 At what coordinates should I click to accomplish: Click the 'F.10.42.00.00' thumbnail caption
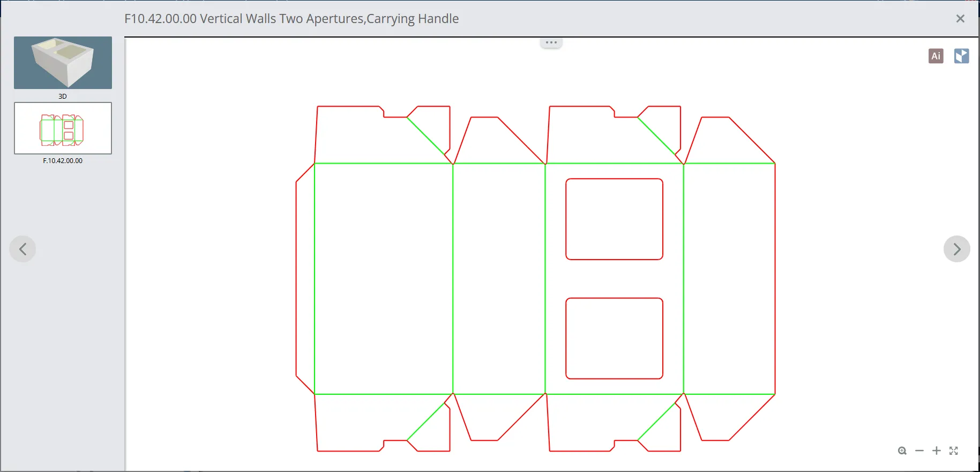pos(63,161)
